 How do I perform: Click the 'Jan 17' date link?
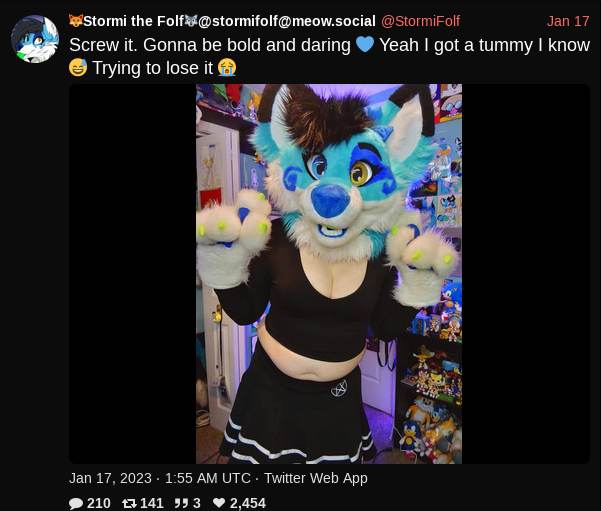coord(568,21)
